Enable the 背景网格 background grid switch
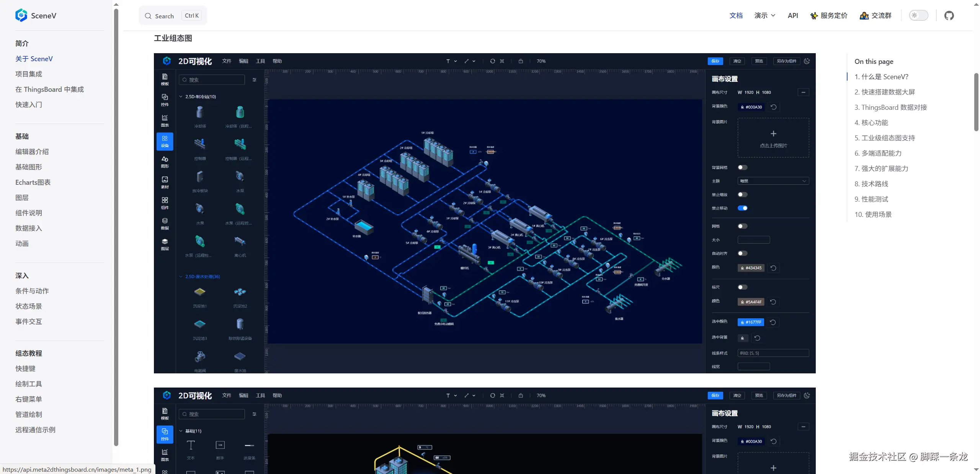 click(x=742, y=168)
